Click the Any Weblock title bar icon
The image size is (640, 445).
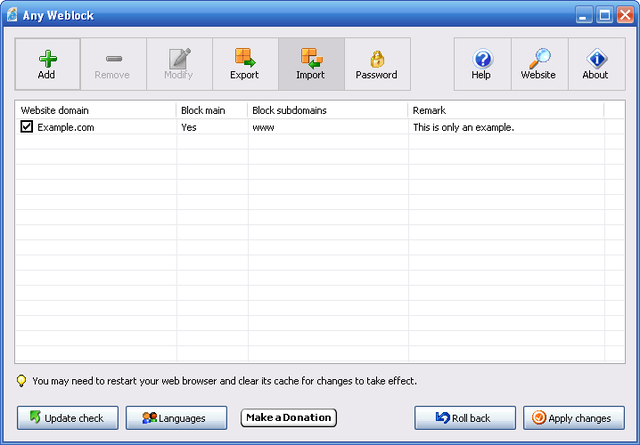[12, 15]
